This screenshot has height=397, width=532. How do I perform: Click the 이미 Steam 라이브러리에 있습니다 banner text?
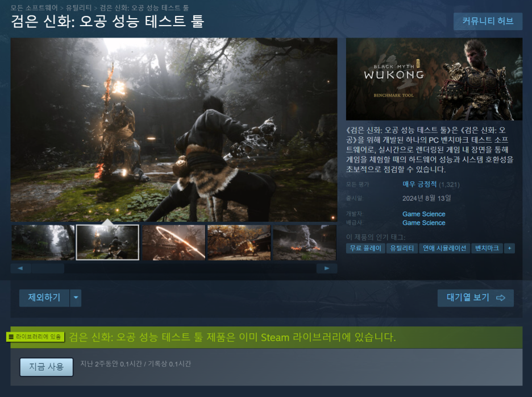(x=317, y=337)
